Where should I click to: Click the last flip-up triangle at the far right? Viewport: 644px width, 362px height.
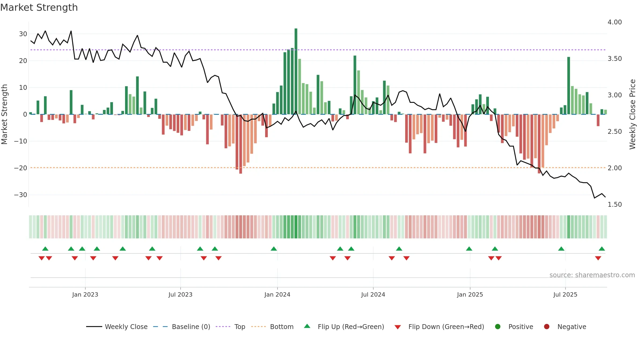602,249
